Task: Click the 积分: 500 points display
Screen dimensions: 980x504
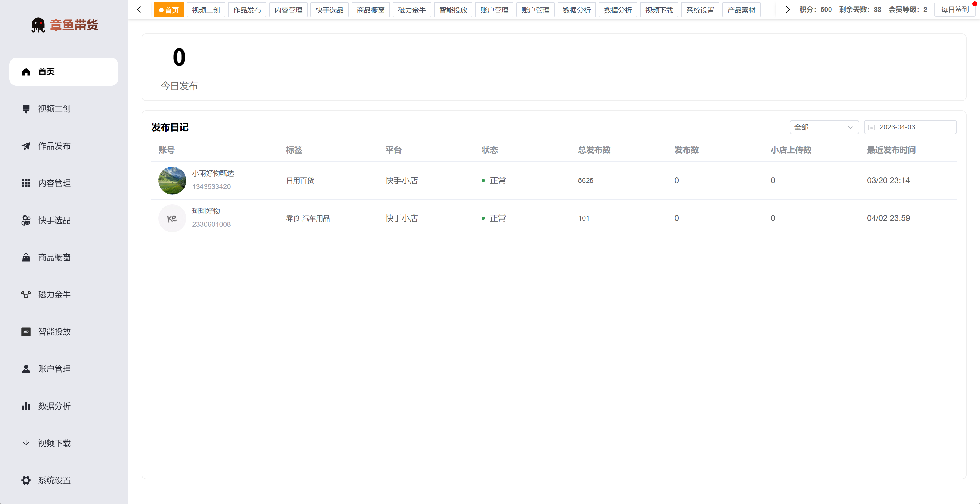Action: point(815,10)
